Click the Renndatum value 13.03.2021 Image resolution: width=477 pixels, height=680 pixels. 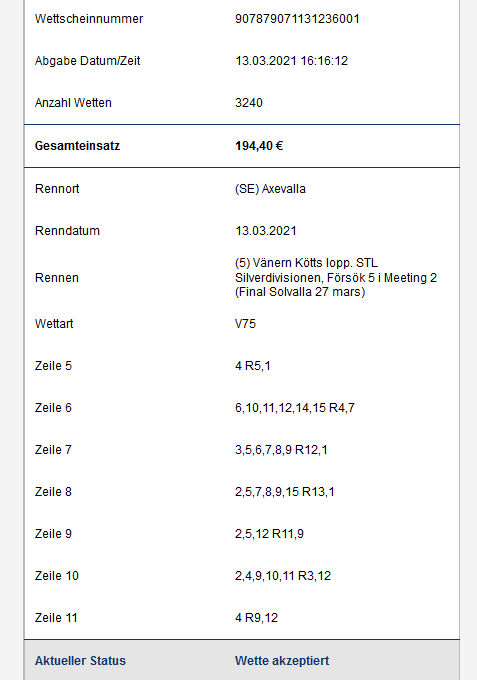click(266, 231)
